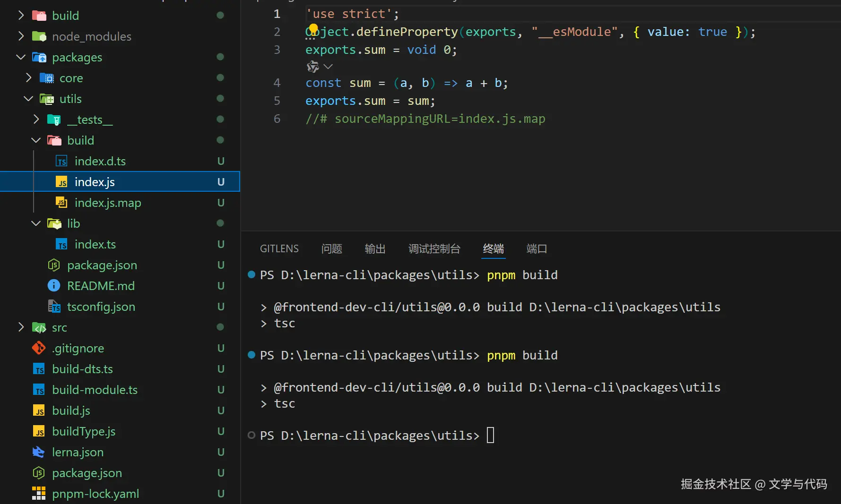
Task: Click the buildType.js file icon
Action: tap(39, 431)
